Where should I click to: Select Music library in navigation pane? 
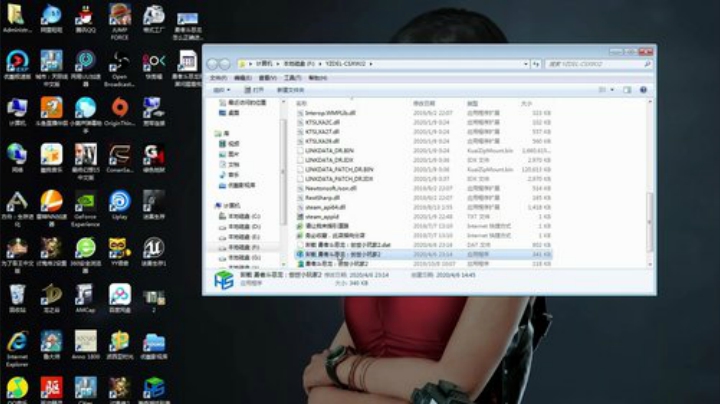pos(230,174)
